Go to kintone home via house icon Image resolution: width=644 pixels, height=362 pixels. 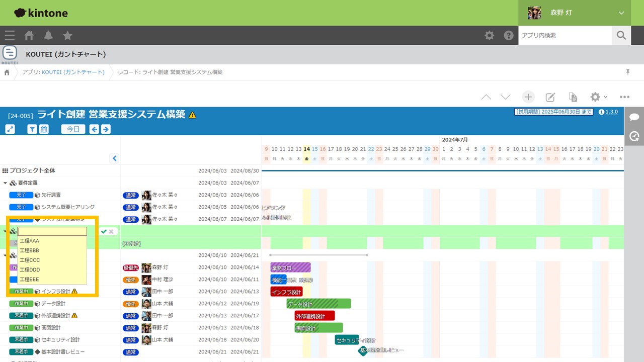coord(29,35)
